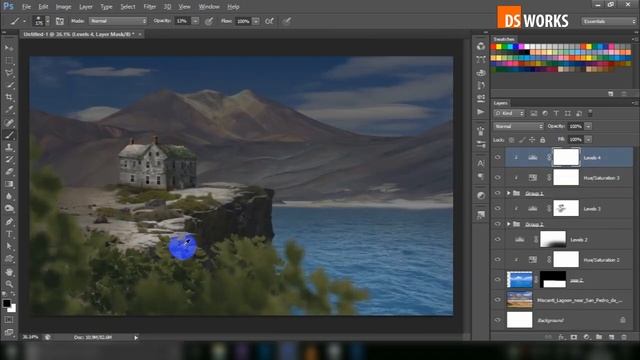The width and height of the screenshot is (640, 360).
Task: Select the Zoom tool
Action: click(x=9, y=284)
